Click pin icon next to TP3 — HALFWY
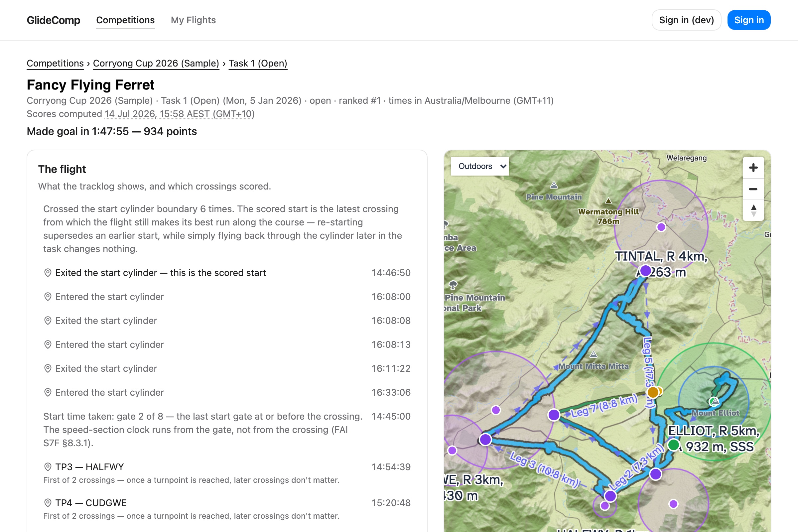The height and width of the screenshot is (532, 798). (48, 467)
